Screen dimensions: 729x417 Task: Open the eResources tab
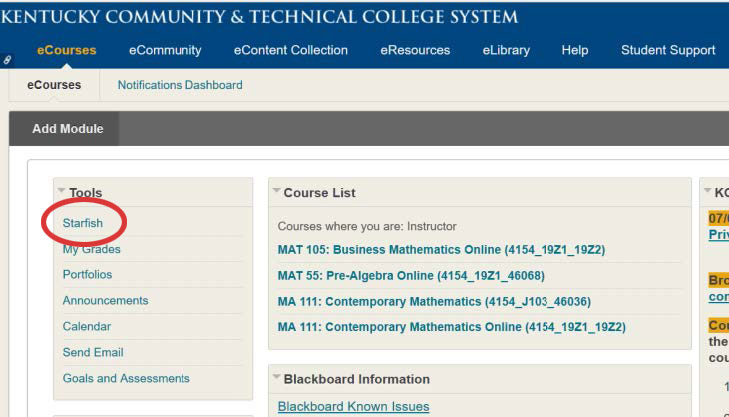[x=415, y=50]
